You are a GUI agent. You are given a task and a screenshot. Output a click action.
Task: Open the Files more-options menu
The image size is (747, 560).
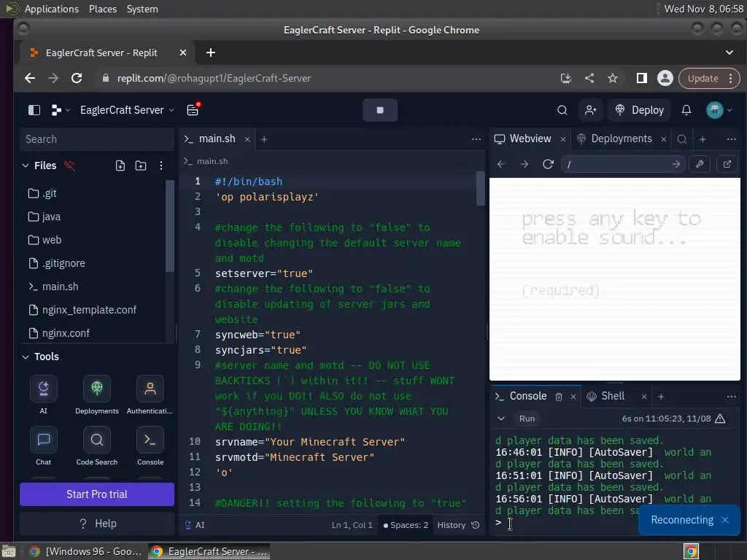161,166
